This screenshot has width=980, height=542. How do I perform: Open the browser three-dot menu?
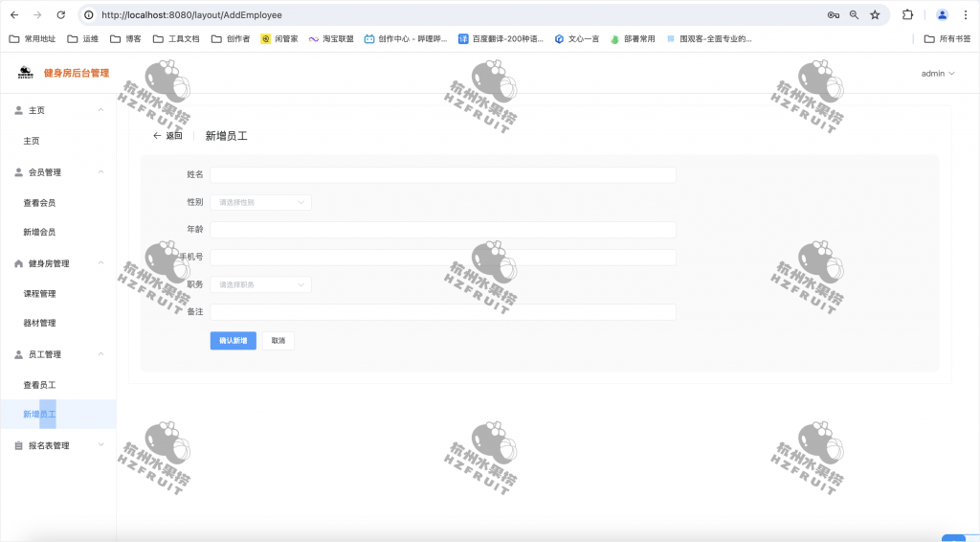point(966,15)
